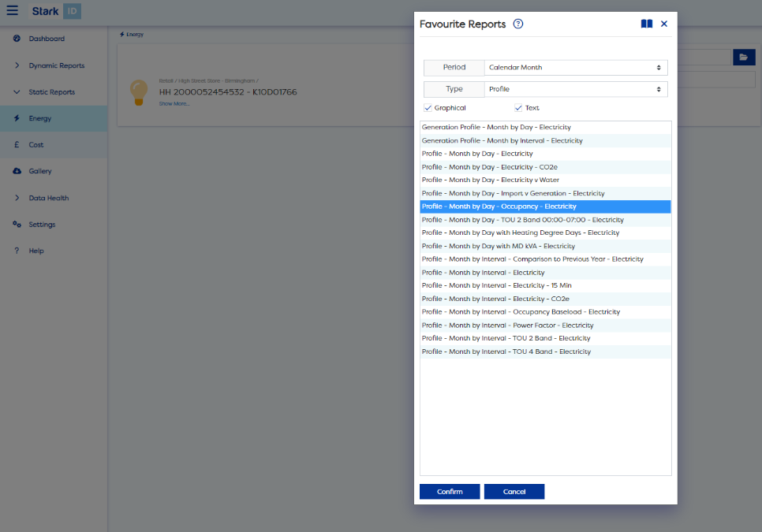Select Profile - Month by Day - Import v Generation
The height and width of the screenshot is (532, 762).
[545, 193]
